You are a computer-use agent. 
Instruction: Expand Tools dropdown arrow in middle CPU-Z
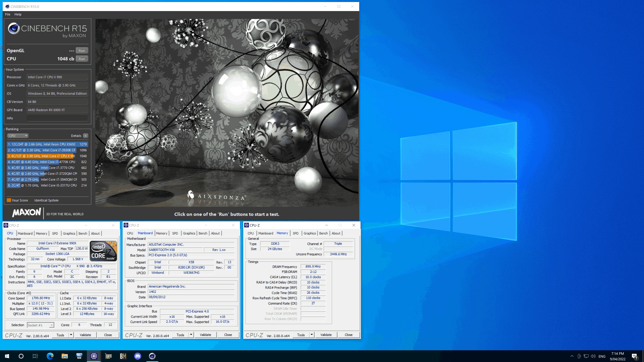191,335
